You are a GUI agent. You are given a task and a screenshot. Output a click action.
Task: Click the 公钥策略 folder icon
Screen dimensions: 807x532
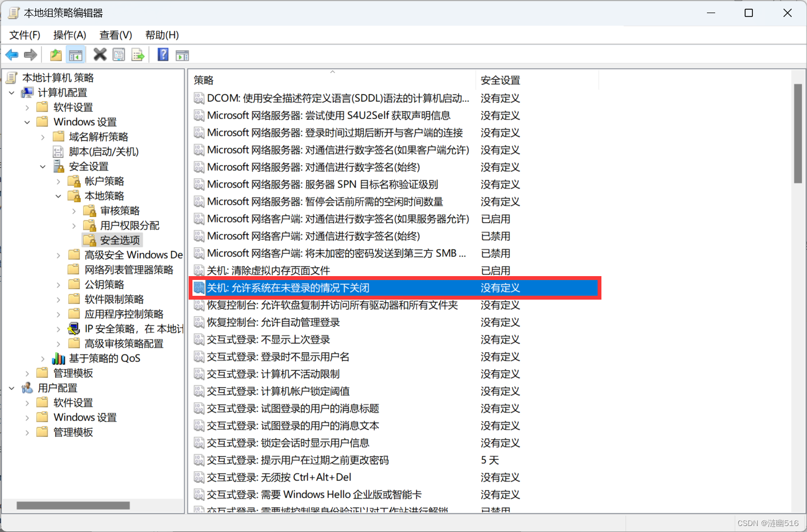tap(74, 284)
